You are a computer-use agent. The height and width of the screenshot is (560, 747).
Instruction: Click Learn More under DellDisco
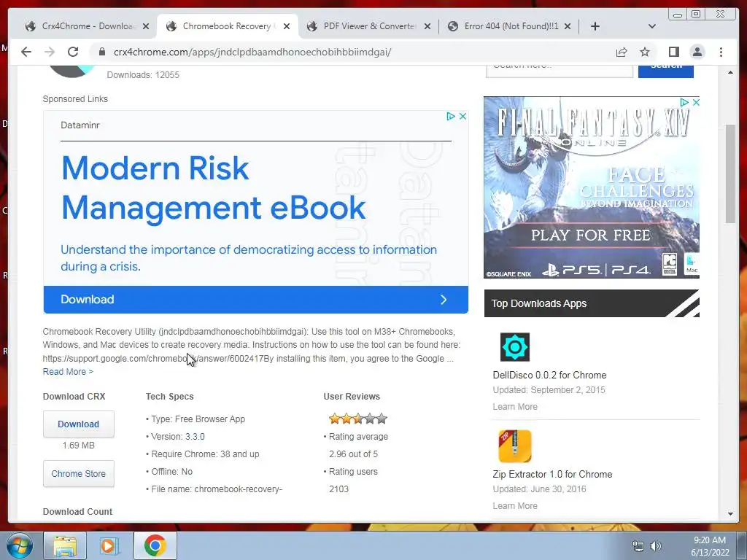tap(515, 407)
